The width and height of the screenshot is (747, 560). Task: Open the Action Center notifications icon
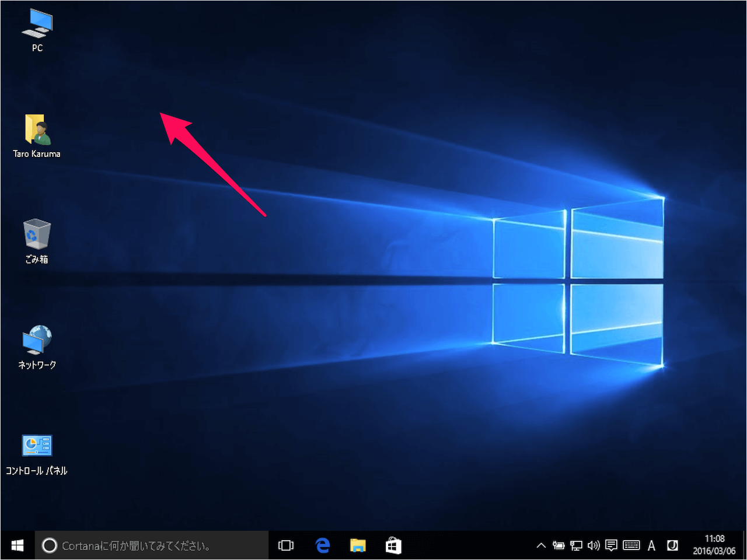point(611,545)
